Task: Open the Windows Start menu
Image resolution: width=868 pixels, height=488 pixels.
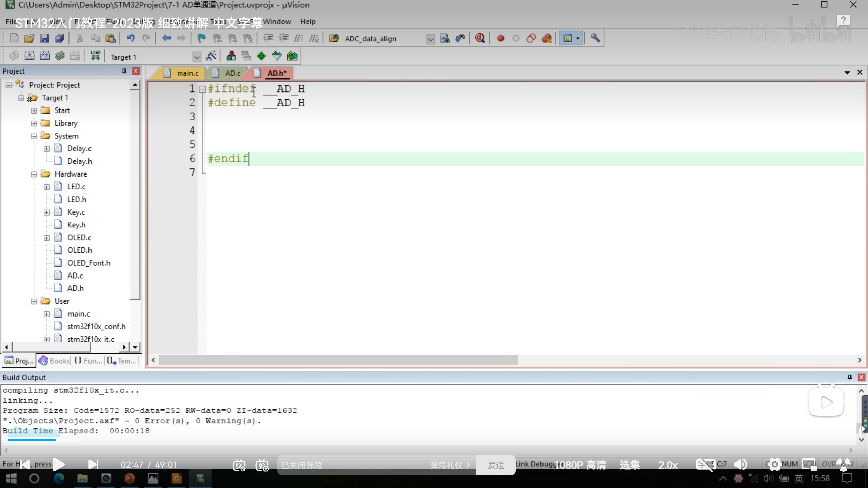Action: pyautogui.click(x=11, y=479)
